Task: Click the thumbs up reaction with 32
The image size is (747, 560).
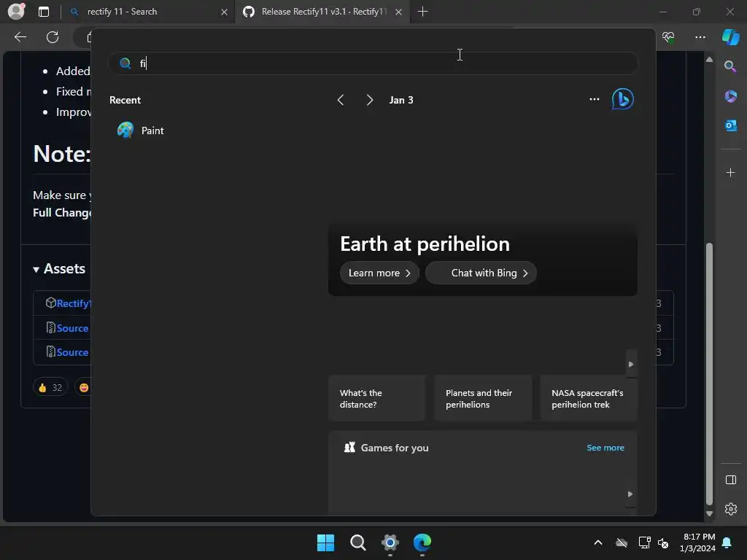Action: click(x=50, y=387)
